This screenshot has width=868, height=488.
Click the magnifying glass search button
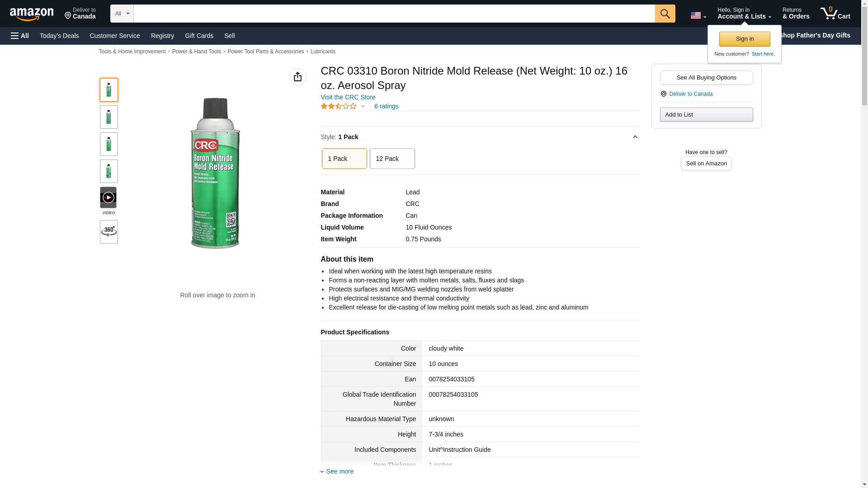(665, 14)
